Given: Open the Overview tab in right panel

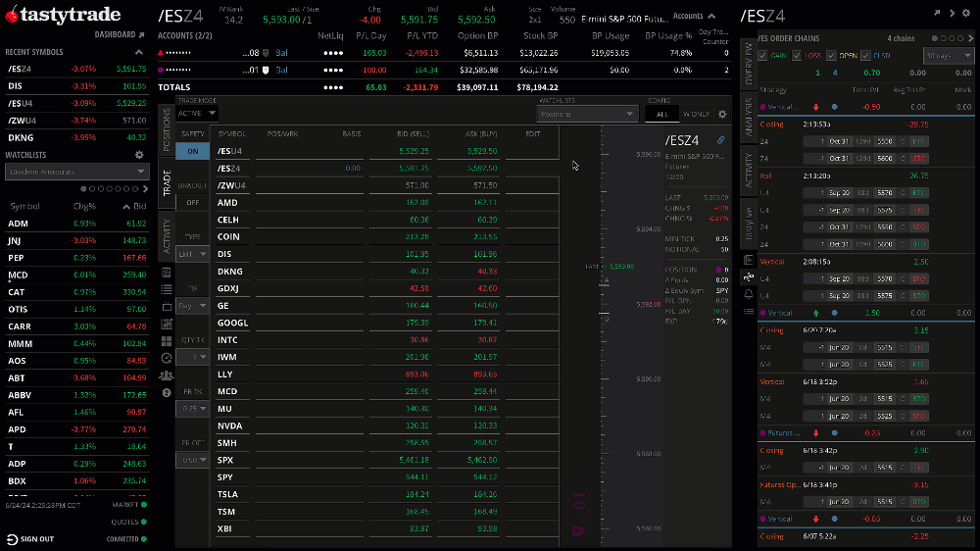Looking at the screenshot, I should coord(748,64).
